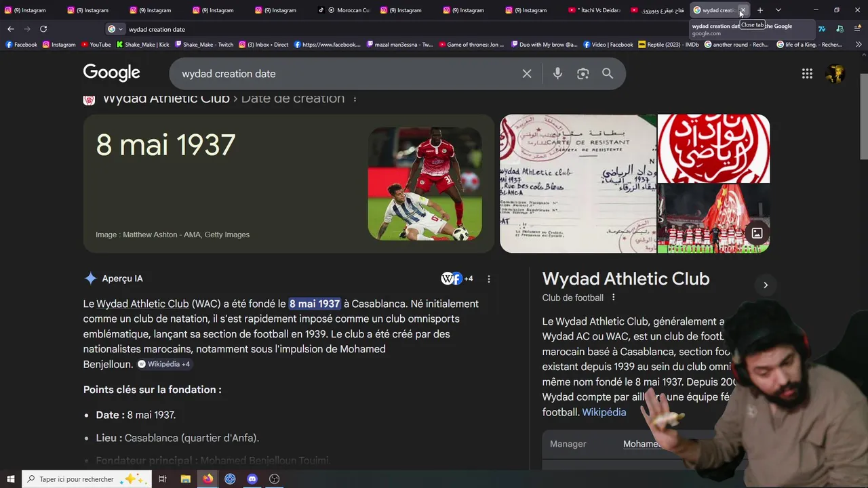Click the highlighted 8 mai 1937 text
This screenshot has height=488, width=868.
point(315,304)
